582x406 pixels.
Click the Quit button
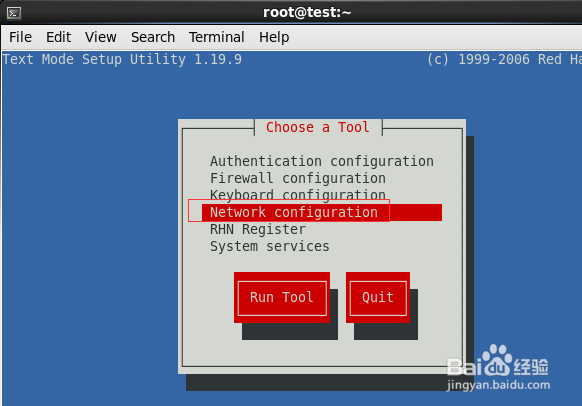(378, 297)
